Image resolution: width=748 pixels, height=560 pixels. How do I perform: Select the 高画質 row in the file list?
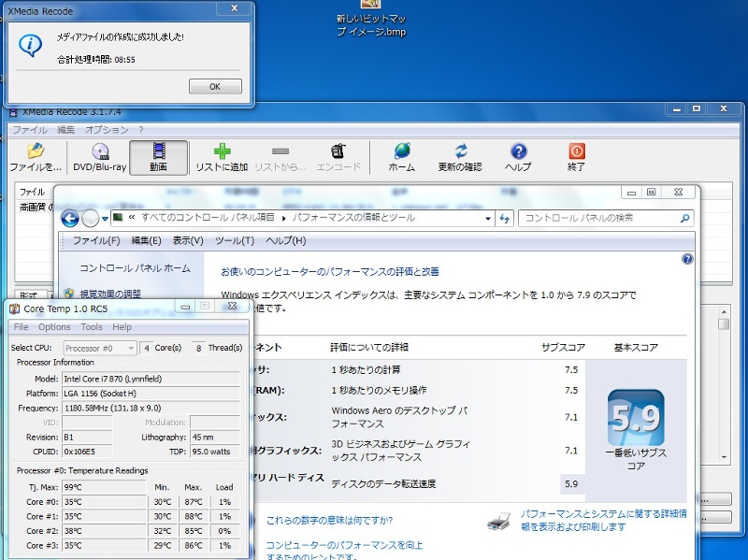tap(36, 207)
